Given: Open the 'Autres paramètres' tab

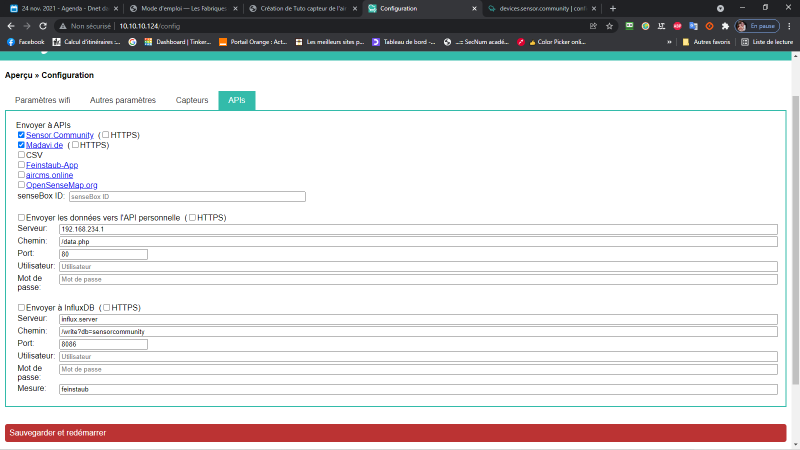Looking at the screenshot, I should click(x=123, y=100).
